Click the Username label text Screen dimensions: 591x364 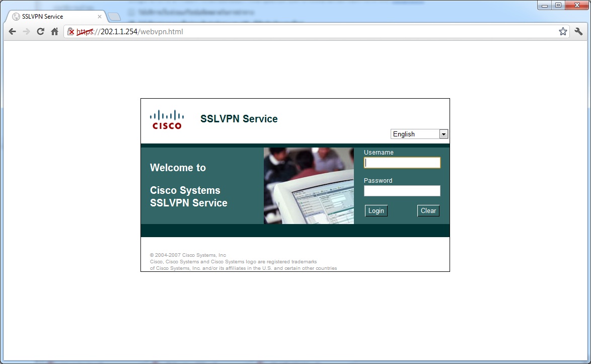click(x=379, y=152)
